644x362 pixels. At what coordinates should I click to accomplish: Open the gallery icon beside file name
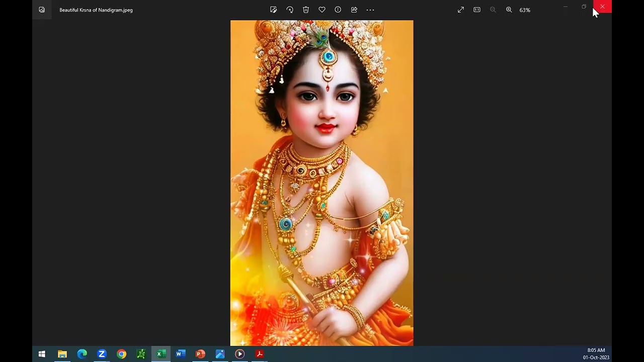point(42,10)
